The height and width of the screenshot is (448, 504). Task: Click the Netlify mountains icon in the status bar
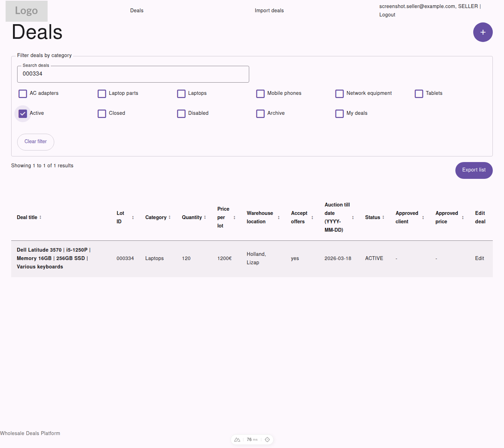point(237,440)
